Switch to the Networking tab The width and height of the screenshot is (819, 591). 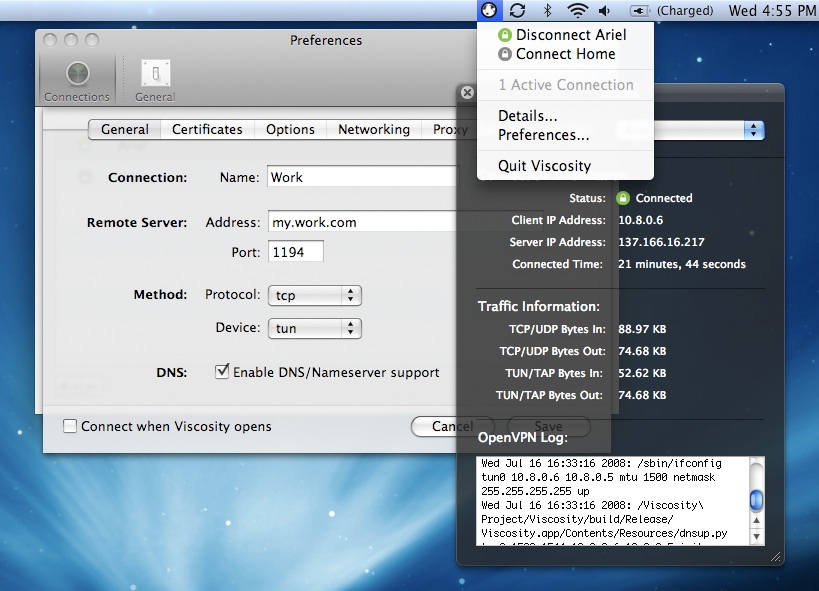pos(374,130)
